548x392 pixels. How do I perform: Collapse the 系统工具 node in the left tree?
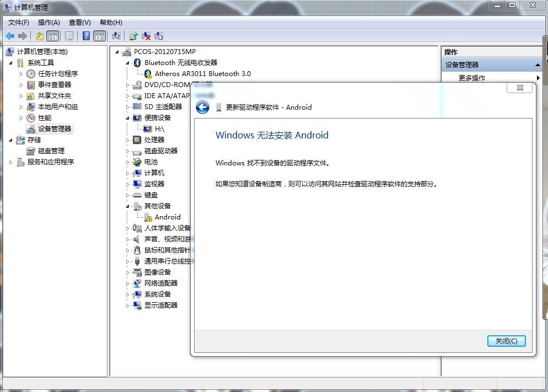(x=10, y=63)
